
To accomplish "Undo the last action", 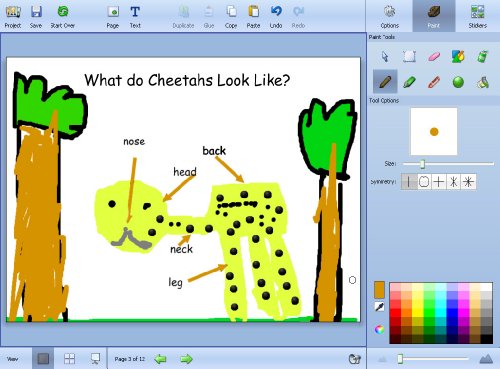I will [276, 17].
